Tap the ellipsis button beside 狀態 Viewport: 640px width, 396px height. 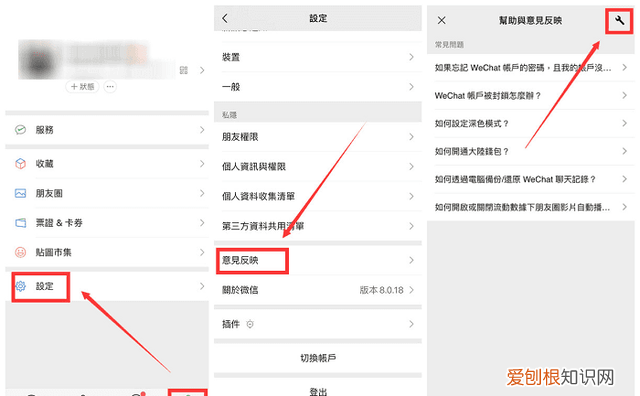point(110,87)
